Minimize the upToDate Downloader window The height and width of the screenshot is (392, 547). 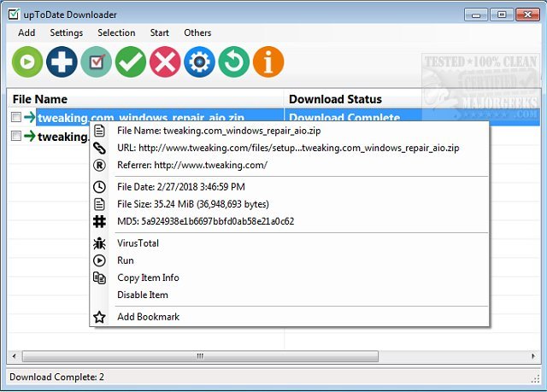476,15
